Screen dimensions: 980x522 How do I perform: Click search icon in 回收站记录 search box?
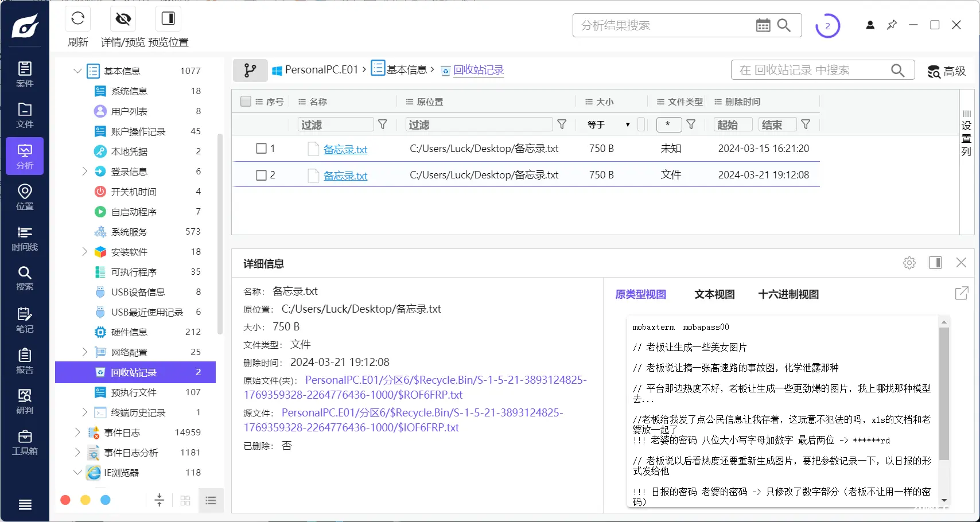(898, 70)
